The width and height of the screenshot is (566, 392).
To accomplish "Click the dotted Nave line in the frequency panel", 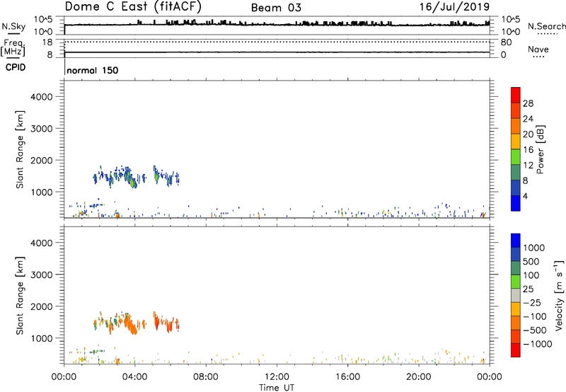I will point(277,42).
